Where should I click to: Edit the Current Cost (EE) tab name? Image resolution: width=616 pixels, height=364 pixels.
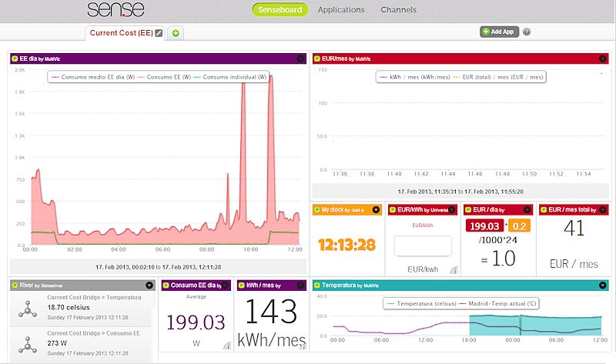coord(159,33)
